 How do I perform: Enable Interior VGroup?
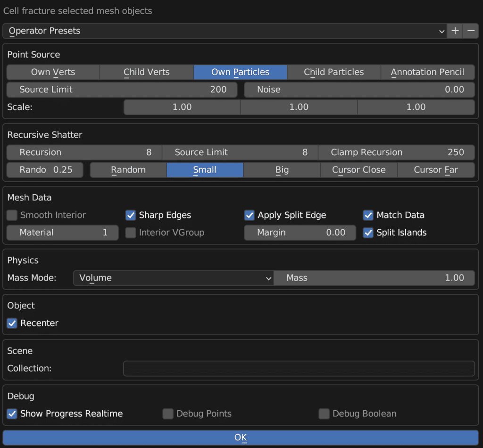point(131,232)
